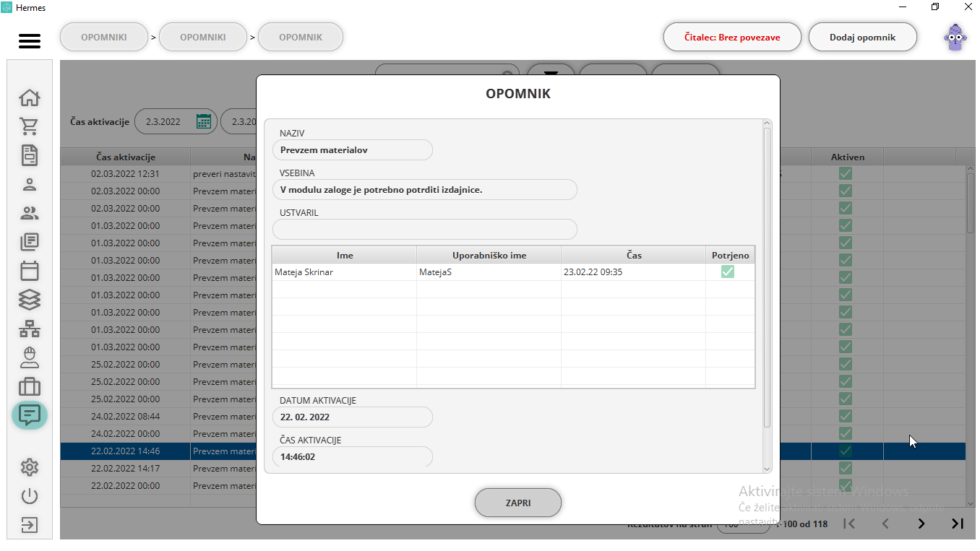Image resolution: width=980 pixels, height=551 pixels.
Task: Toggle Aktiven checkbox for 25.02.2022 00:00 first row
Action: point(846,364)
